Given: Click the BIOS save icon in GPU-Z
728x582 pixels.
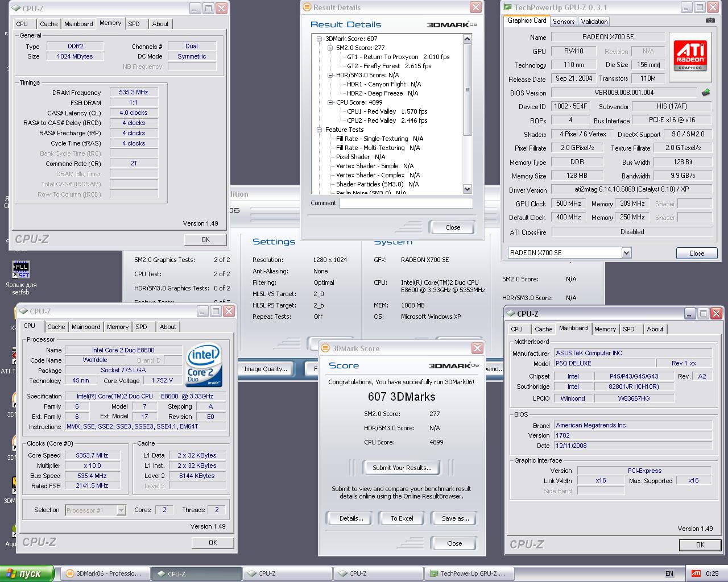Looking at the screenshot, I should pyautogui.click(x=706, y=92).
